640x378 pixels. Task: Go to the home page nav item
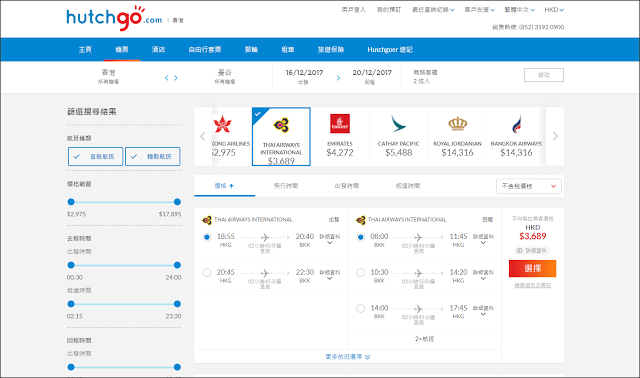[85, 49]
